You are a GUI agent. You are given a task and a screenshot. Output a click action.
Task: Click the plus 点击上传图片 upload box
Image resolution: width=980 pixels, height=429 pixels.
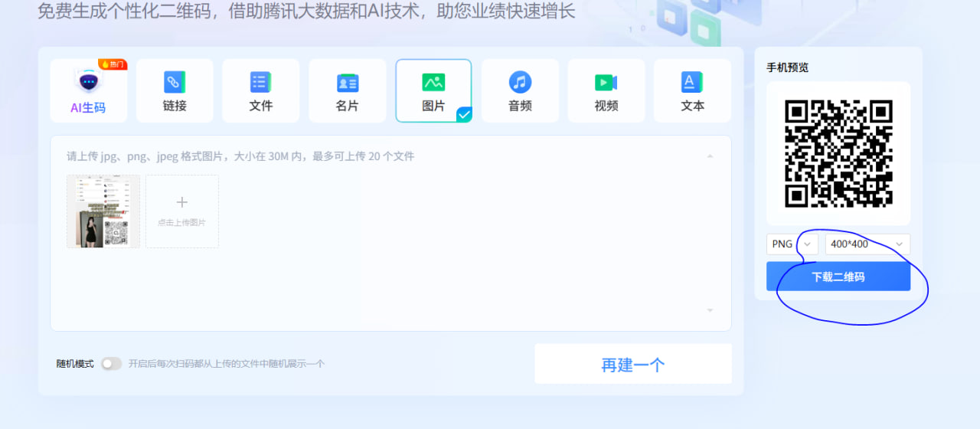click(x=182, y=211)
